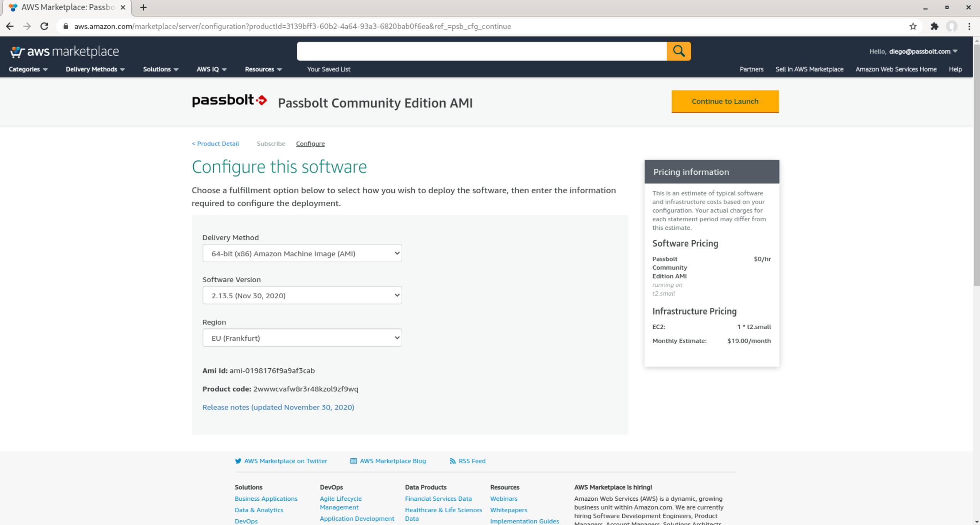
Task: Open Release notes updated November 30, 2020
Action: coord(278,407)
